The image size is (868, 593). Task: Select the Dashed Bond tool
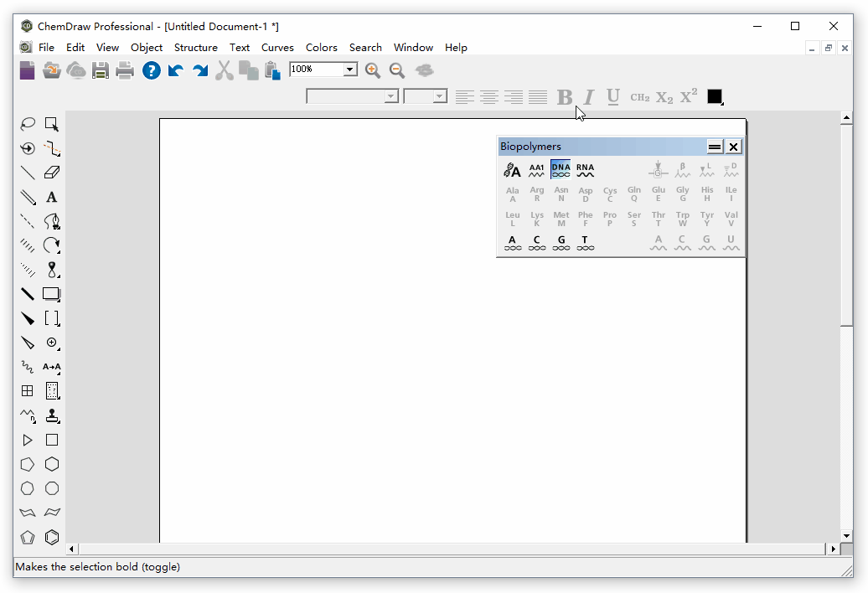point(27,221)
